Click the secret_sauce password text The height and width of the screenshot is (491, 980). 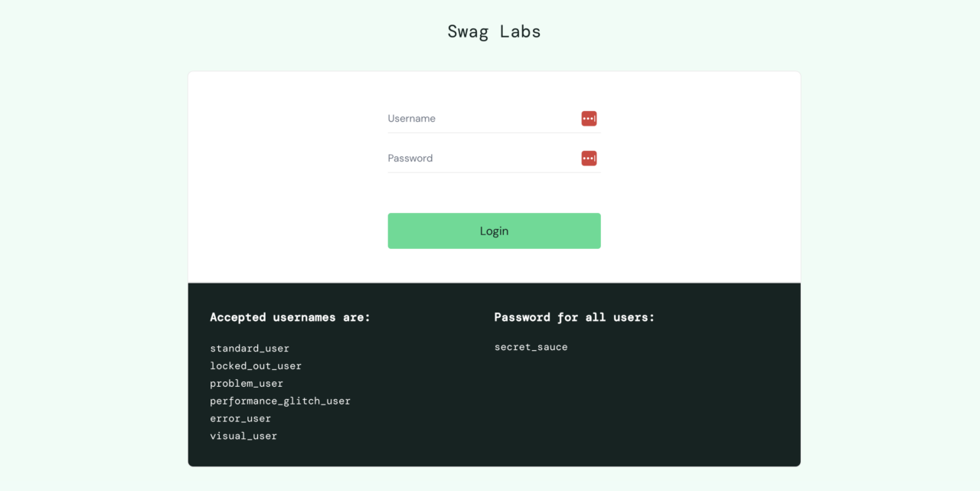(531, 346)
